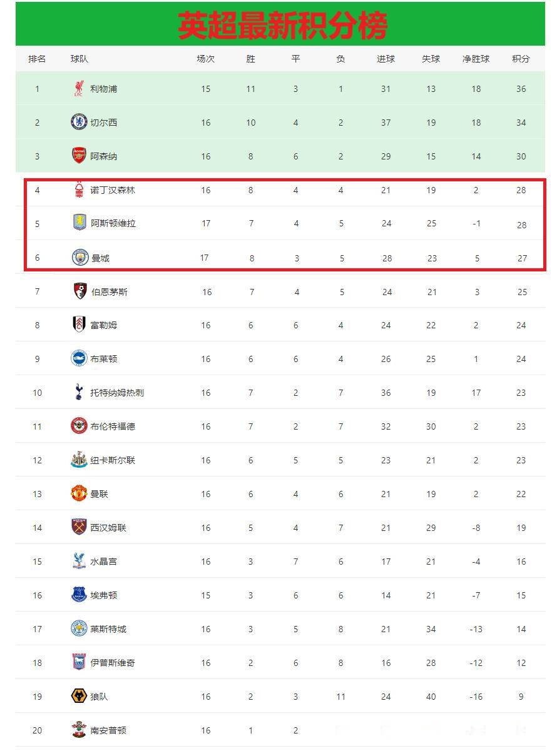Sort table by 净胜球 column header
The height and width of the screenshot is (756, 557).
pyautogui.click(x=476, y=59)
